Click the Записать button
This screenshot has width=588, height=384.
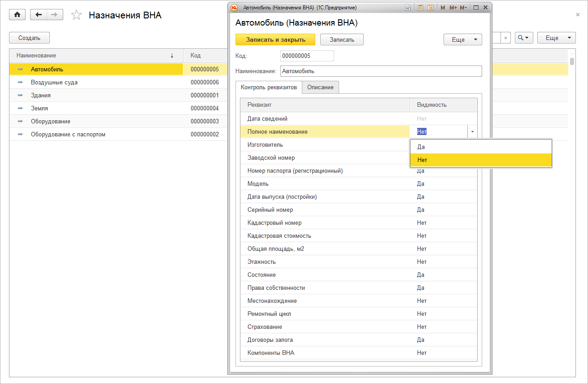(342, 39)
